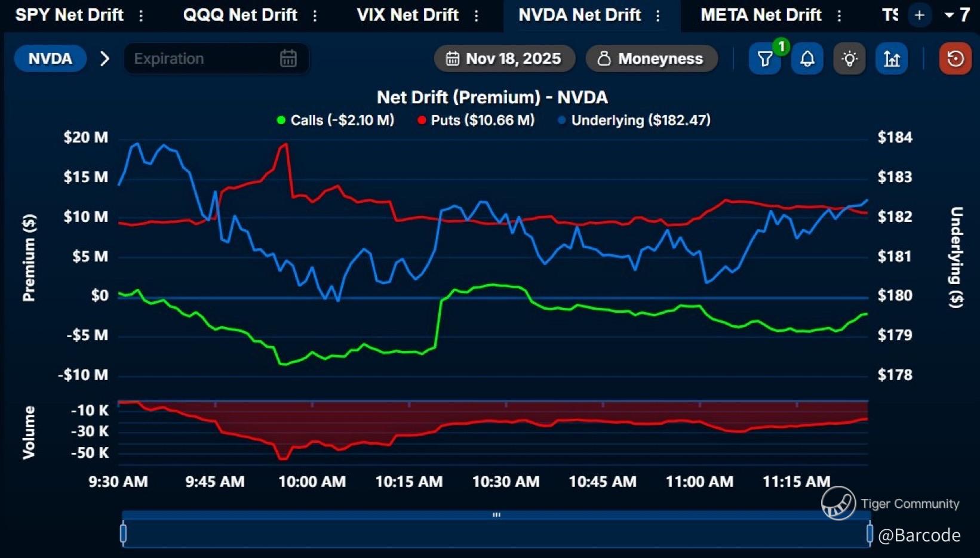Click the alert bell icon
The image size is (980, 558).
(807, 58)
